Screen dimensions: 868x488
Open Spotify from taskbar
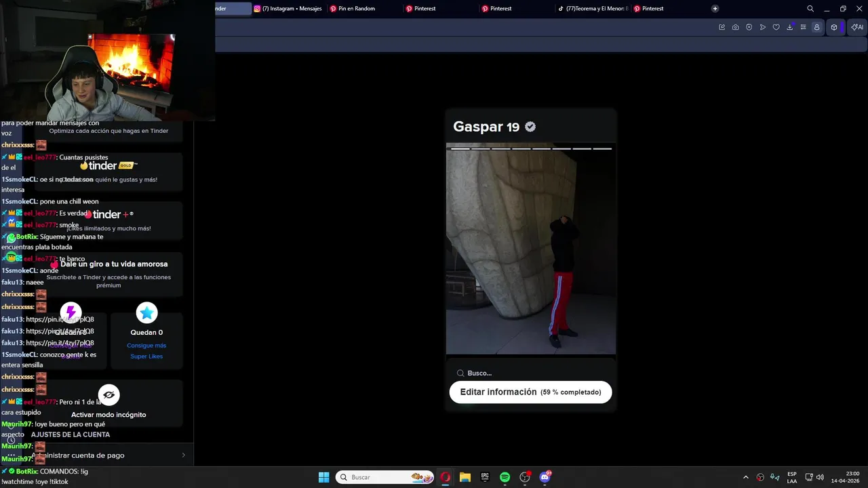tap(505, 477)
